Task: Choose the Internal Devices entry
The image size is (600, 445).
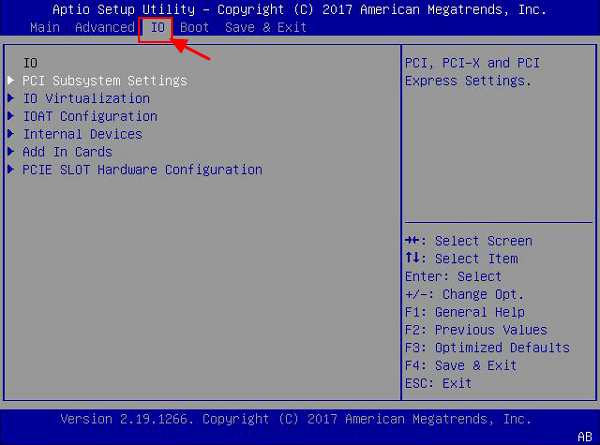Action: click(x=82, y=134)
